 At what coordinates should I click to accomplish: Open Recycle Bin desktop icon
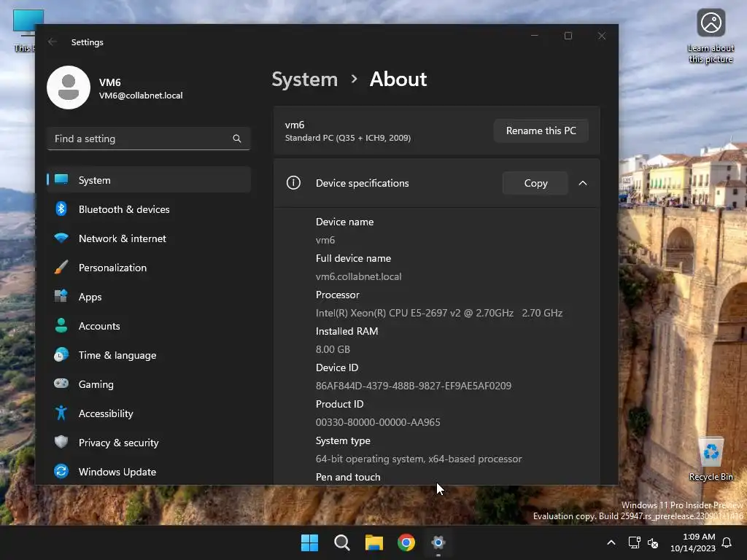(x=711, y=459)
